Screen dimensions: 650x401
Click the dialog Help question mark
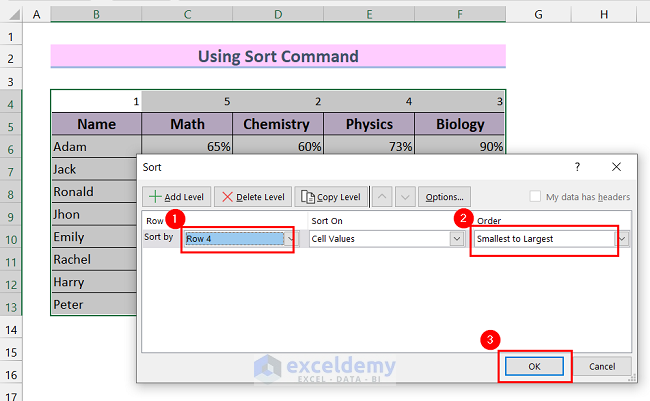click(x=577, y=167)
